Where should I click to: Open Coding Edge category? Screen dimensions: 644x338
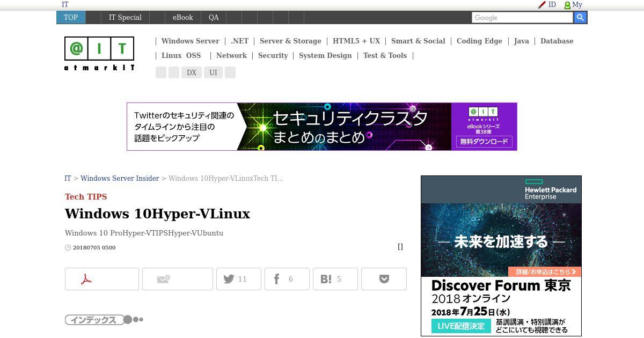coord(479,41)
